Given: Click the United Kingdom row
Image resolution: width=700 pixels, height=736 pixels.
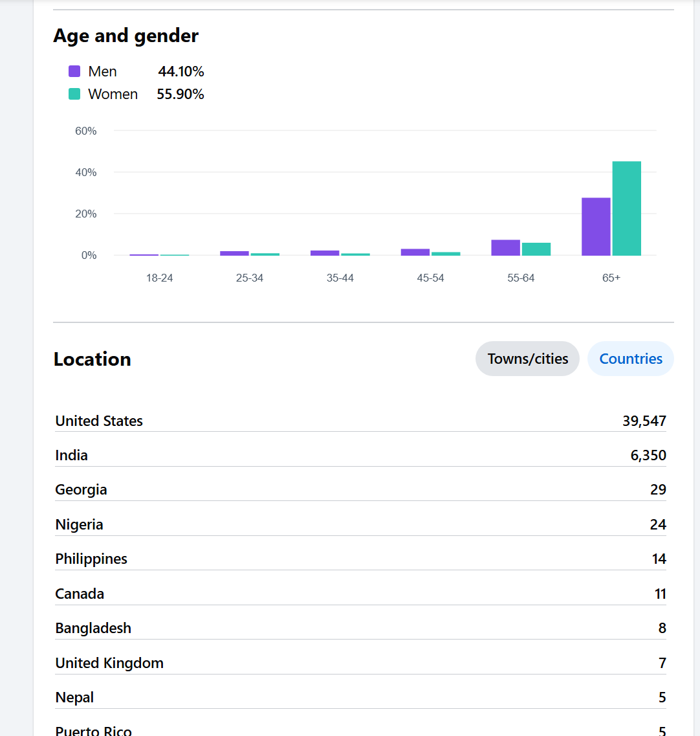Looking at the screenshot, I should [x=360, y=663].
